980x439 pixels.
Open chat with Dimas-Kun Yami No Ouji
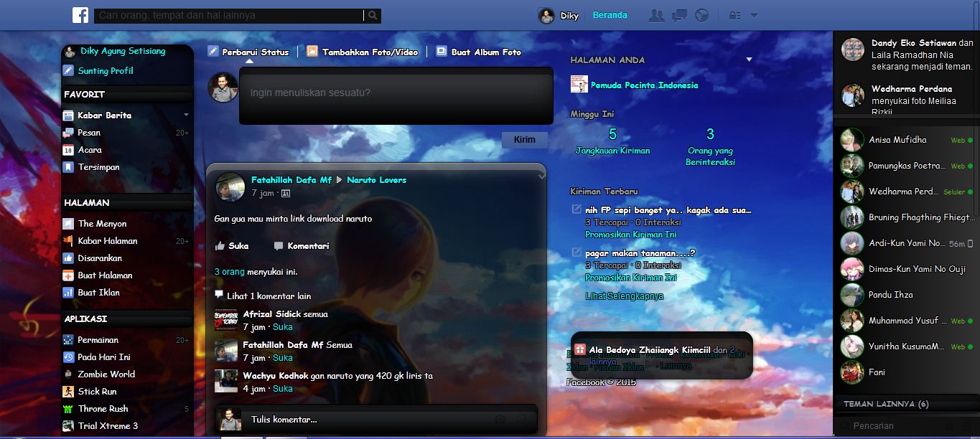click(x=907, y=269)
